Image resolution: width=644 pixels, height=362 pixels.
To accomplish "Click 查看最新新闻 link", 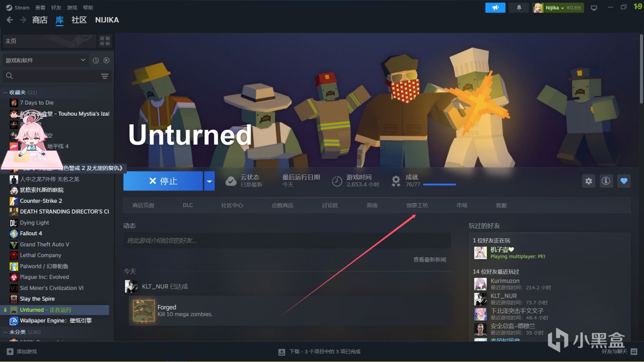I will coord(430,260).
